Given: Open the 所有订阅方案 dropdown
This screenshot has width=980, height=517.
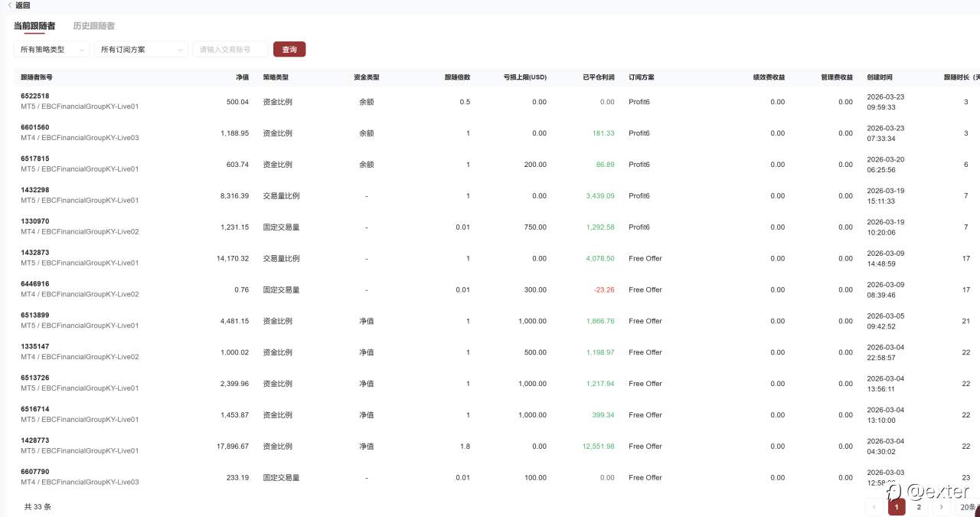Looking at the screenshot, I should pos(141,49).
